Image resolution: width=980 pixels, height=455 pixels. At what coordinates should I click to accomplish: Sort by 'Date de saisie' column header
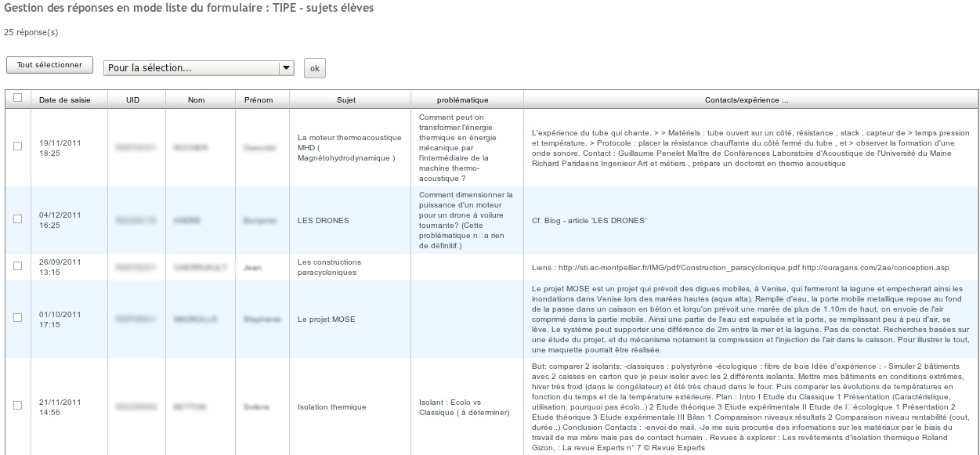(64, 100)
